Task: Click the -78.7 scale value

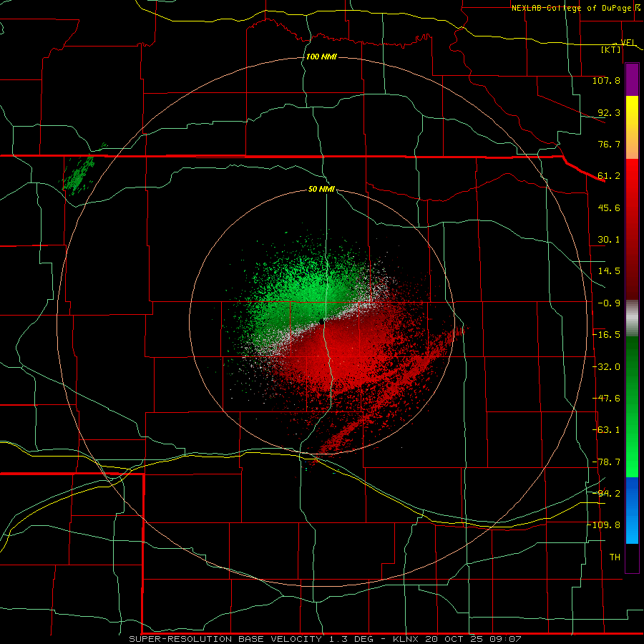Action: 606,462
